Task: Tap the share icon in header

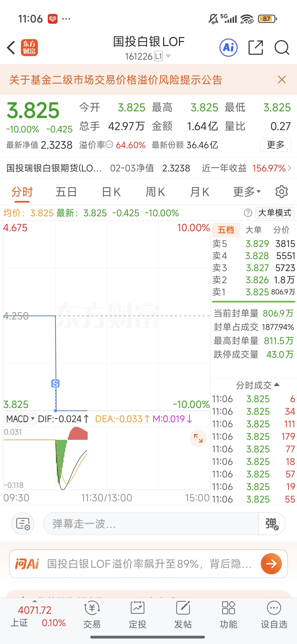Action: 256,47
